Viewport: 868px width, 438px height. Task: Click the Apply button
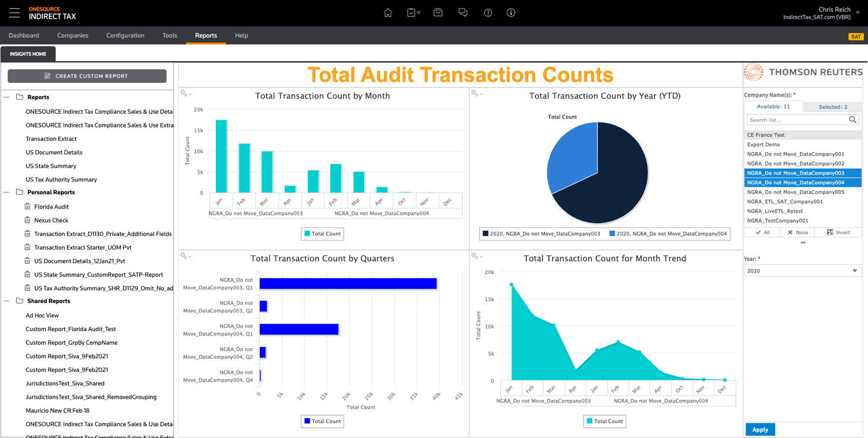click(x=760, y=429)
